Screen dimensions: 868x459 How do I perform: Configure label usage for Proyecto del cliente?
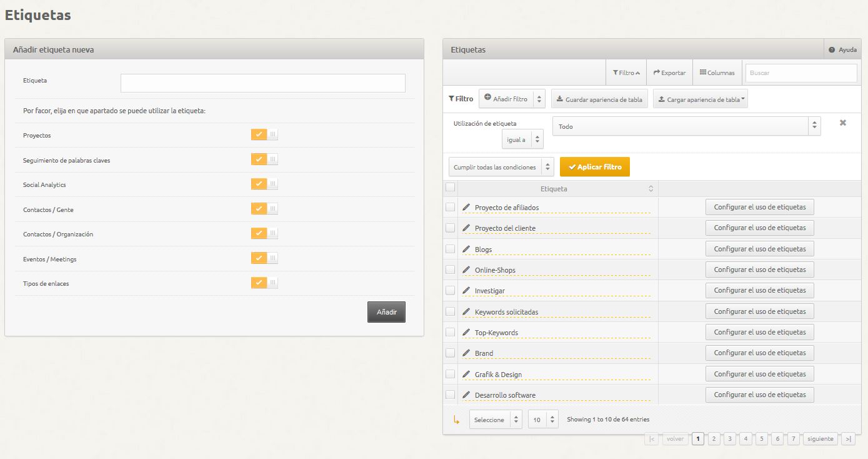pos(760,228)
